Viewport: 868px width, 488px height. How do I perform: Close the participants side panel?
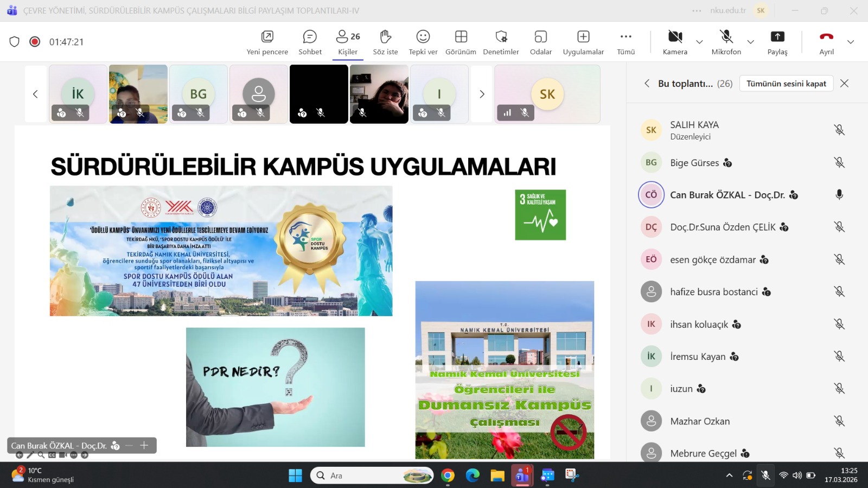tap(844, 84)
